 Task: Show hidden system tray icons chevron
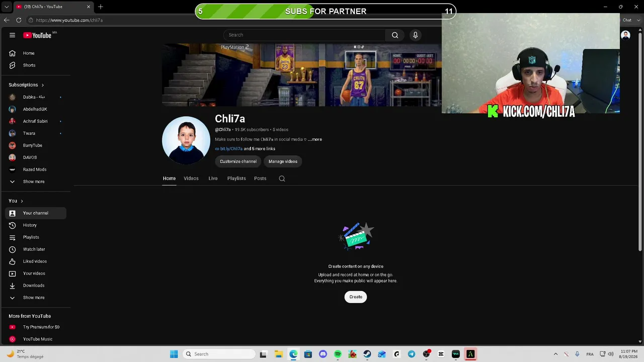click(x=555, y=354)
